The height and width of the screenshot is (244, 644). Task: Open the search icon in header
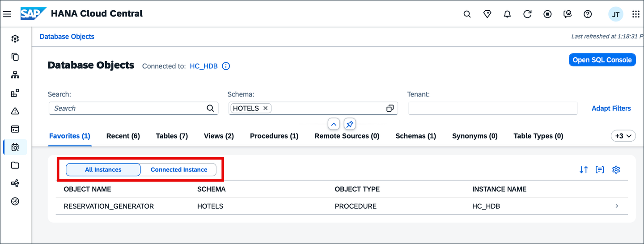coord(467,14)
